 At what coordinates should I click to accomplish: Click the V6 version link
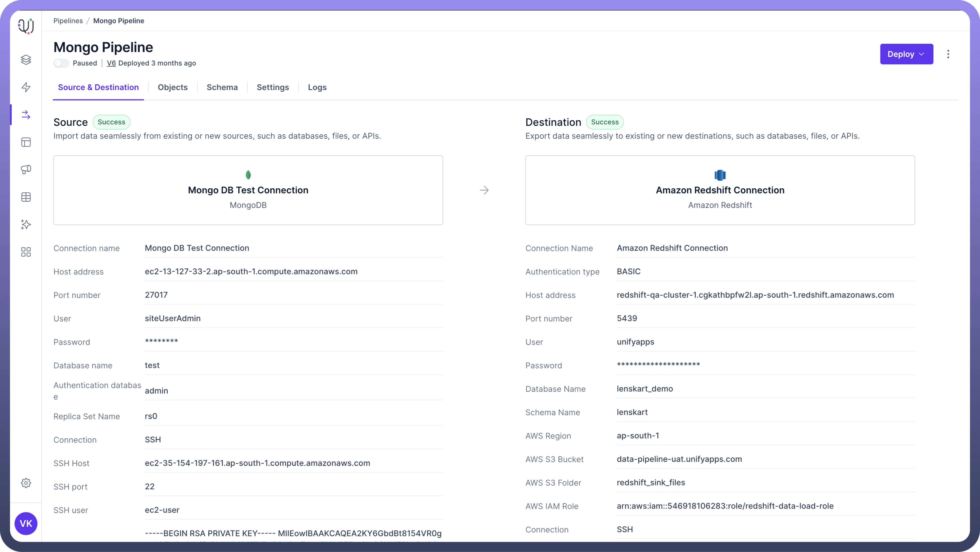[111, 63]
